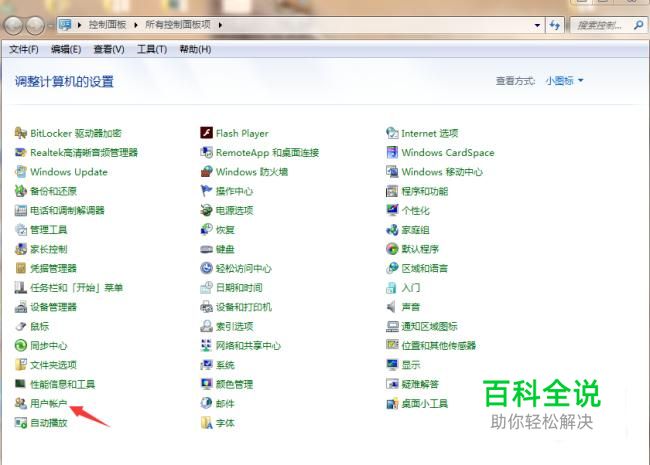Open the 文件夹选项 link
650x465 pixels.
tap(53, 365)
